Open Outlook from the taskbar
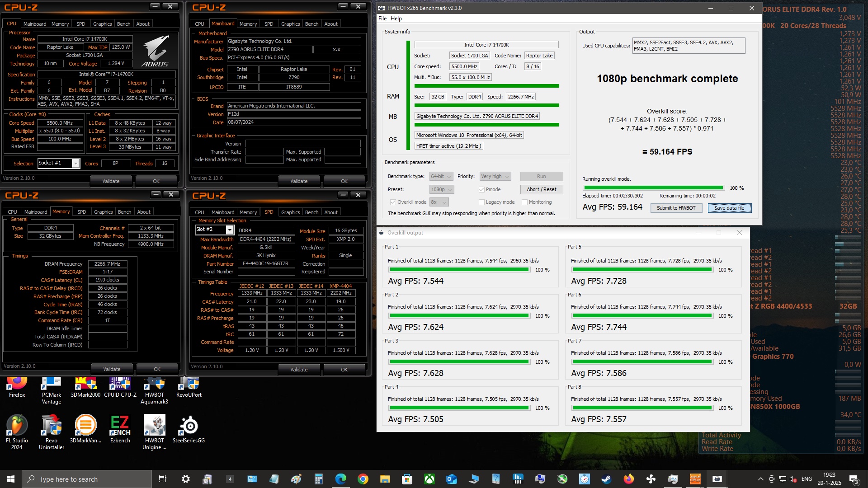 point(451,479)
